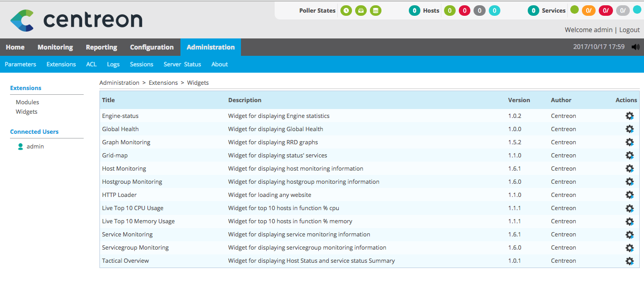644x297 pixels.
Task: Open the Monitoring menu tab
Action: [x=55, y=47]
